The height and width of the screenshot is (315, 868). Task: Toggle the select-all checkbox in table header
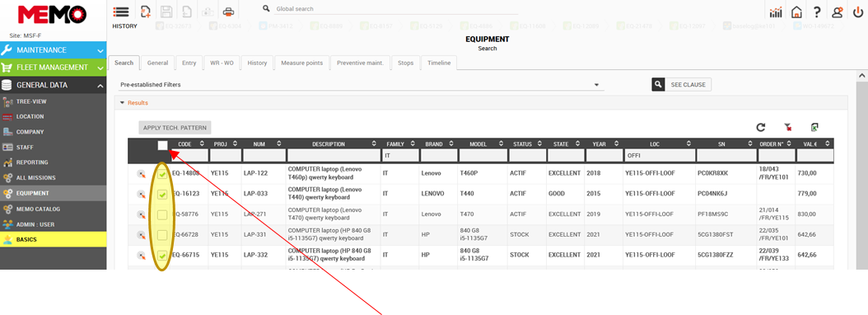pyautogui.click(x=162, y=145)
